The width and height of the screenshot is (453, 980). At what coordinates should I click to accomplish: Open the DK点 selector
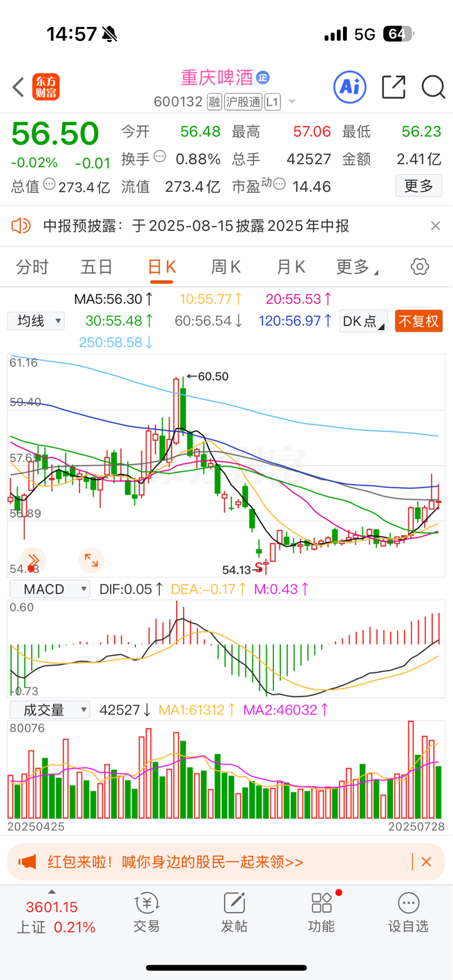click(363, 321)
